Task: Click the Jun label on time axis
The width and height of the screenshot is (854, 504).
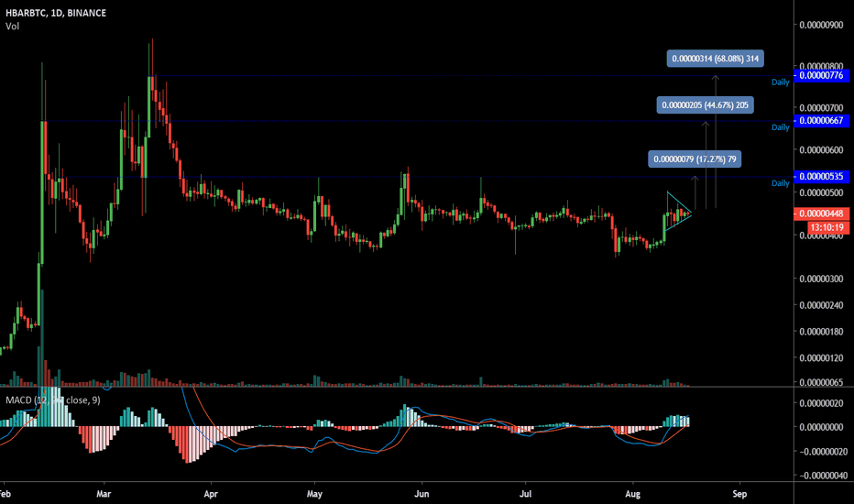Action: pyautogui.click(x=422, y=494)
